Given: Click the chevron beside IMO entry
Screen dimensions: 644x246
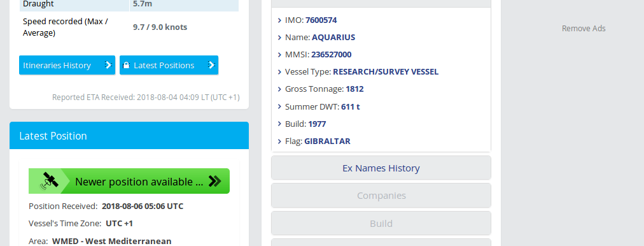Looking at the screenshot, I should point(279,20).
